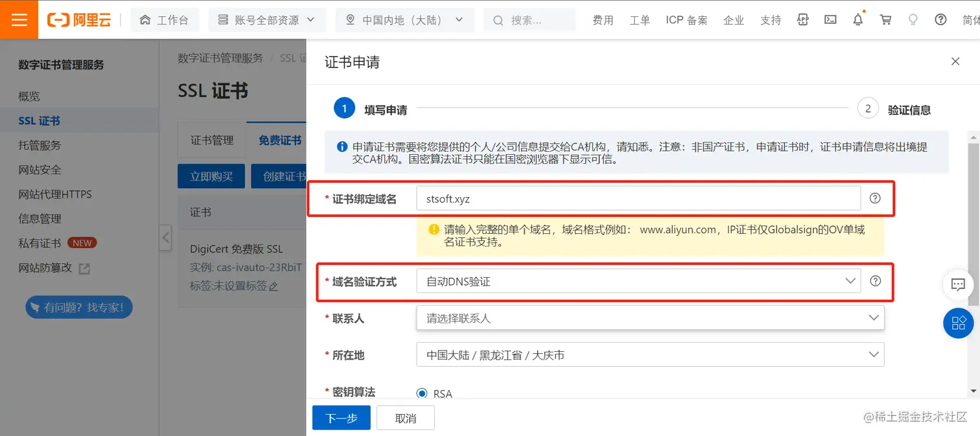Edit the tag pencil icon next to 未设置标签

pos(274,286)
